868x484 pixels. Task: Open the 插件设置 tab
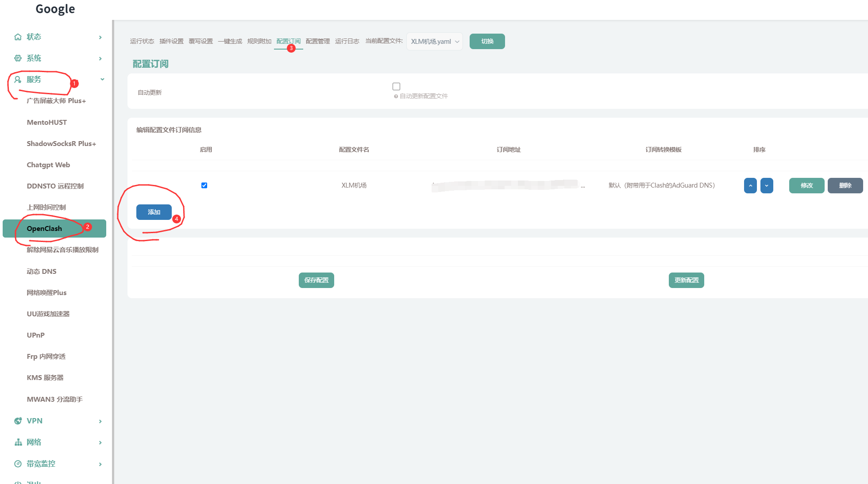point(171,41)
